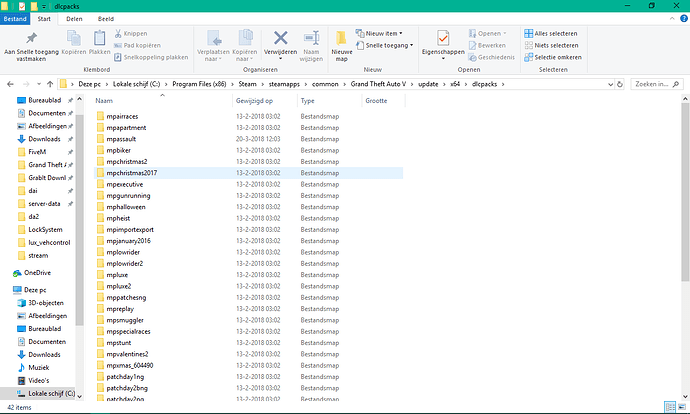Click Lokale schijf (C:) breadcrumb
This screenshot has height=414, width=690.
coord(136,84)
